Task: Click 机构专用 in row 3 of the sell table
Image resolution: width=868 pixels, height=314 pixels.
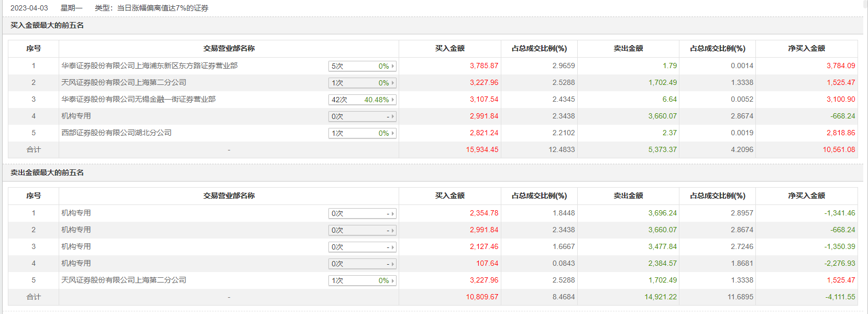Action: click(76, 246)
